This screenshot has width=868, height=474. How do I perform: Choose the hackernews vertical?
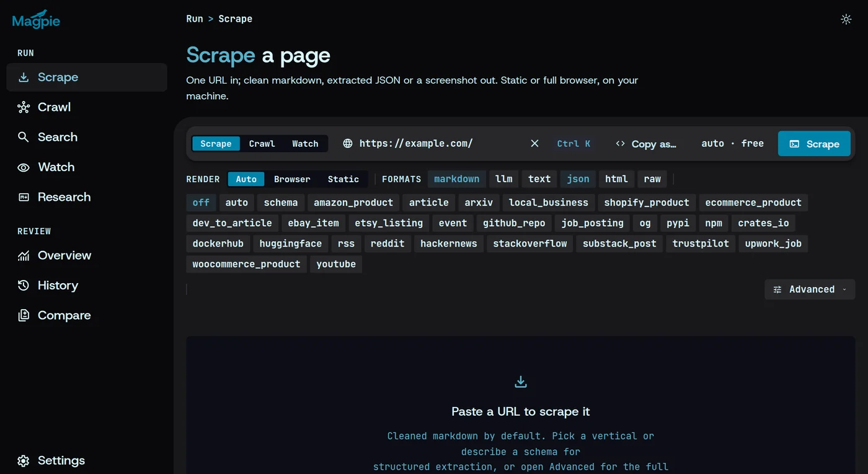pos(449,244)
